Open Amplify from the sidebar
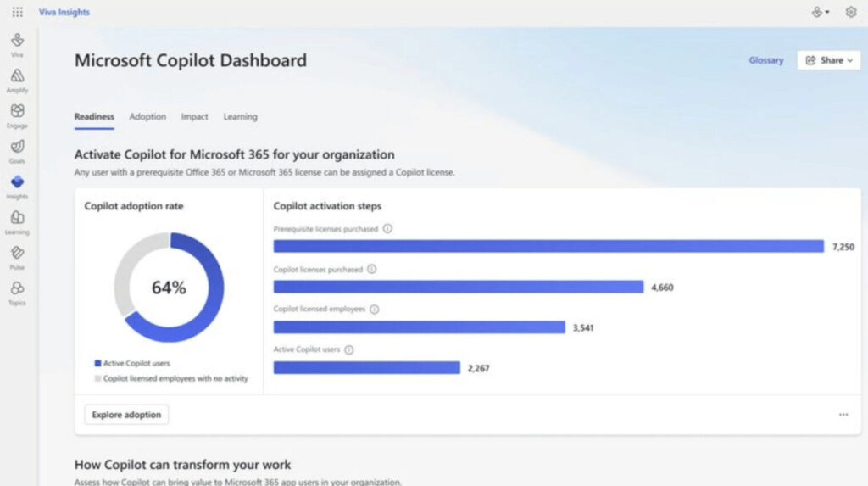The height and width of the screenshot is (486, 868). tap(17, 81)
